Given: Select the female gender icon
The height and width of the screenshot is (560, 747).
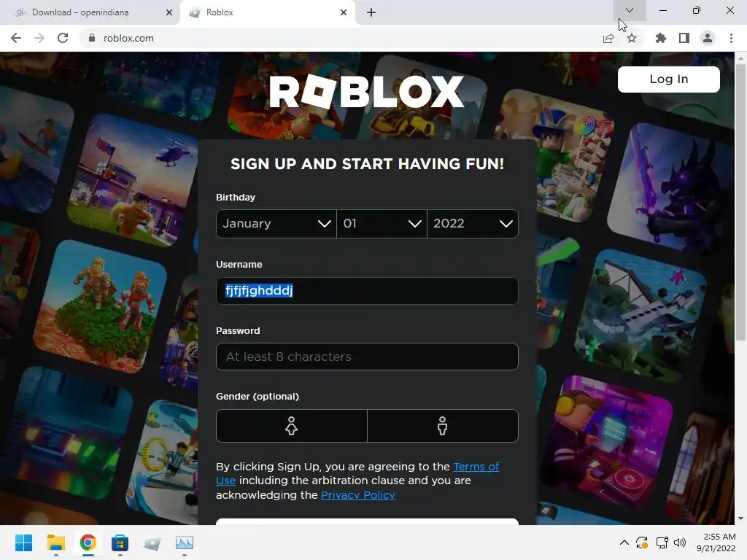Looking at the screenshot, I should pos(292,426).
